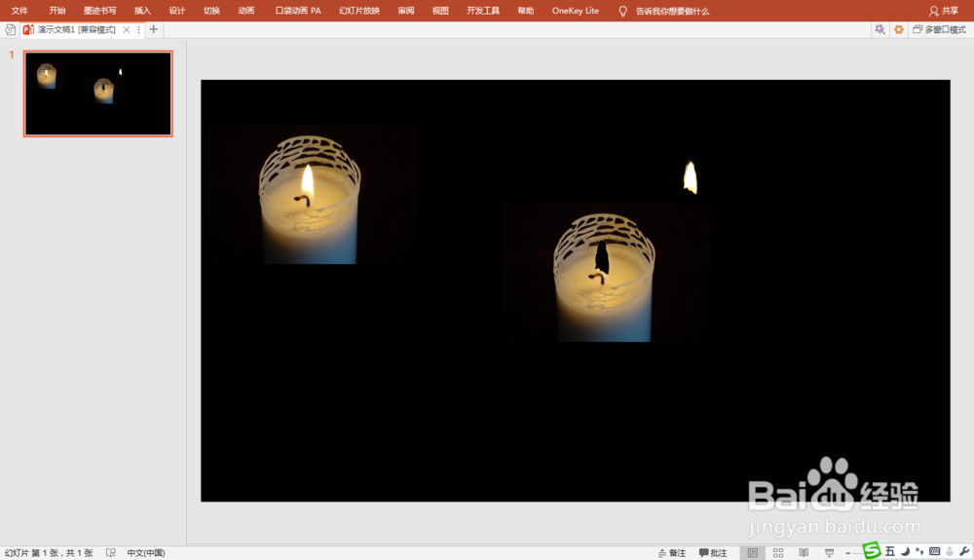Select the detached flame image on slide

tap(691, 177)
